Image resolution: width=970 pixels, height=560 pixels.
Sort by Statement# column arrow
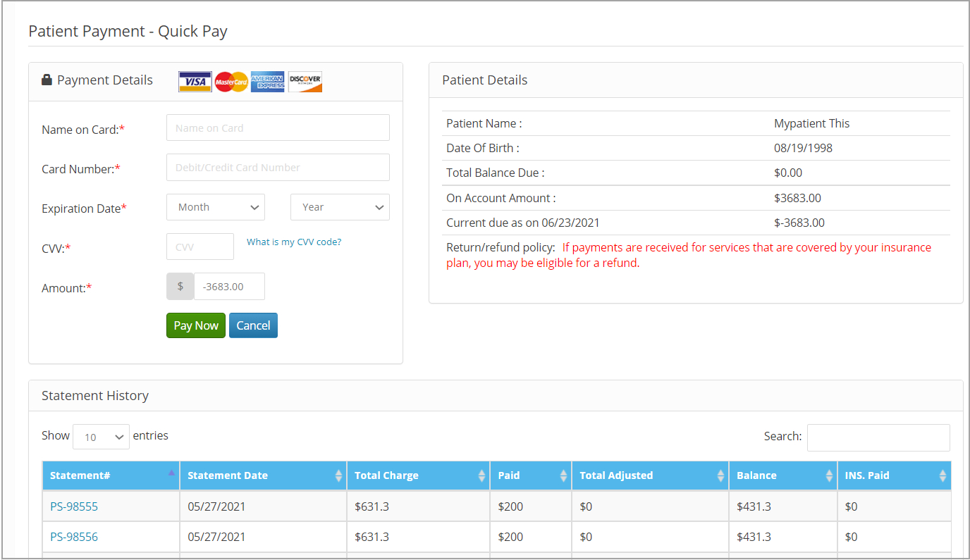[171, 473]
